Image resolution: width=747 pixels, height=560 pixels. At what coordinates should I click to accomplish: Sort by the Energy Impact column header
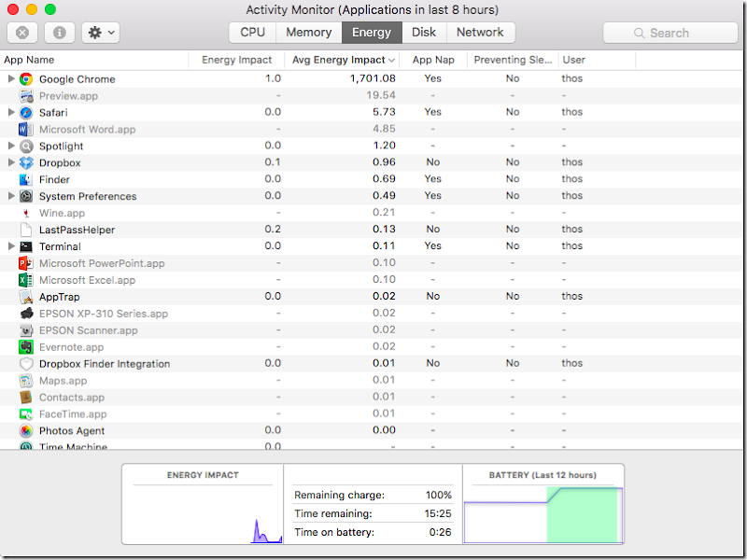pos(237,60)
